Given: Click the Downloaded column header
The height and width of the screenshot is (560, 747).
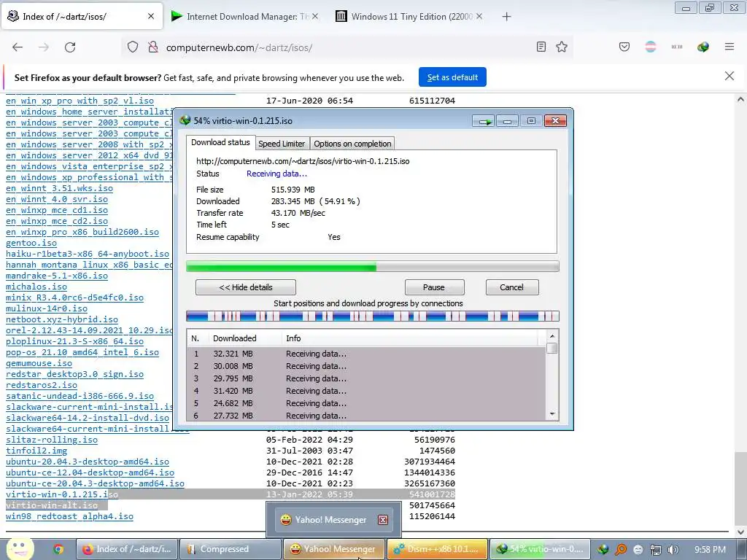Looking at the screenshot, I should [244, 338].
